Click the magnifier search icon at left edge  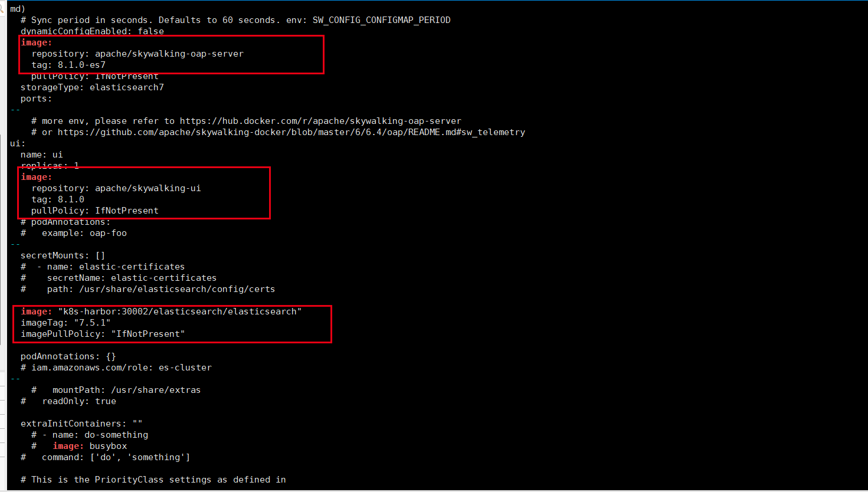click(x=2, y=9)
